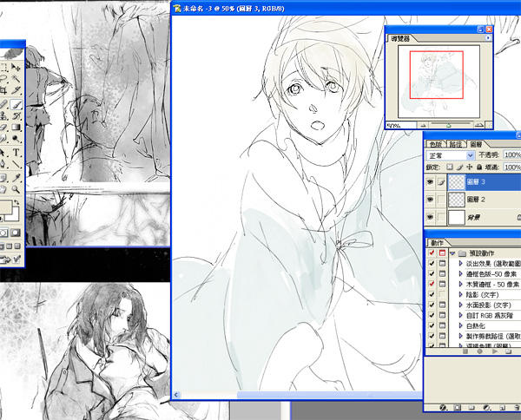Open Jump to ImageReady button
Image resolution: width=521 pixels, height=420 pixels.
tap(10, 259)
